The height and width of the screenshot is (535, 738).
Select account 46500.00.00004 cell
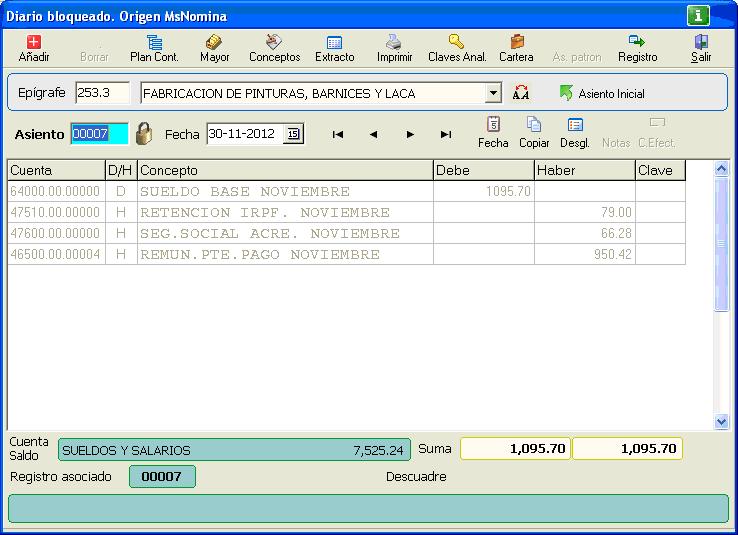pyautogui.click(x=56, y=254)
